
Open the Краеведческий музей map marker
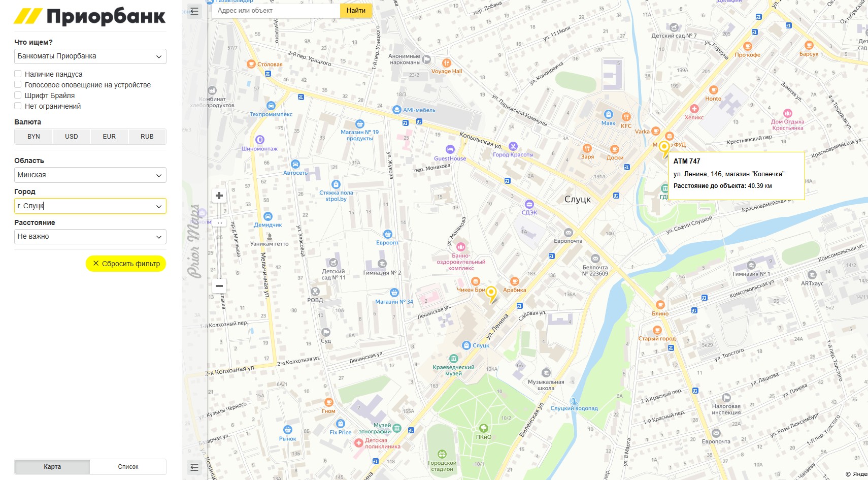click(453, 359)
